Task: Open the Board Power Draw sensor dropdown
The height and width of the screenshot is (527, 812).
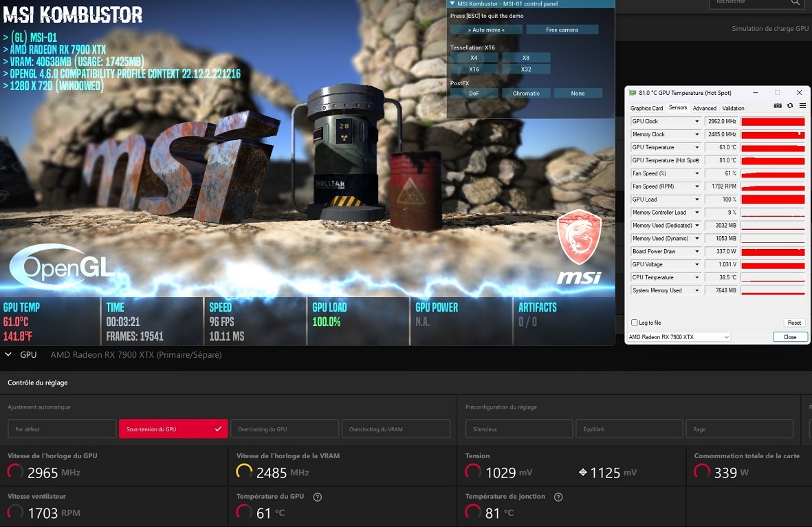Action: point(696,251)
